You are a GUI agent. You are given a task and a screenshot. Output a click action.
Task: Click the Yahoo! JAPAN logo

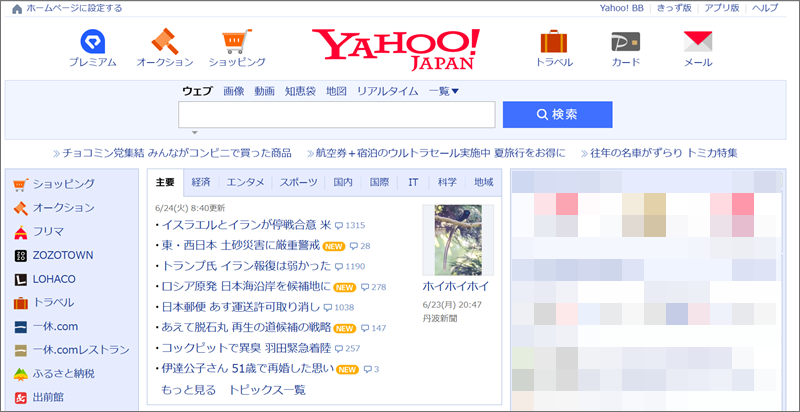click(x=396, y=49)
